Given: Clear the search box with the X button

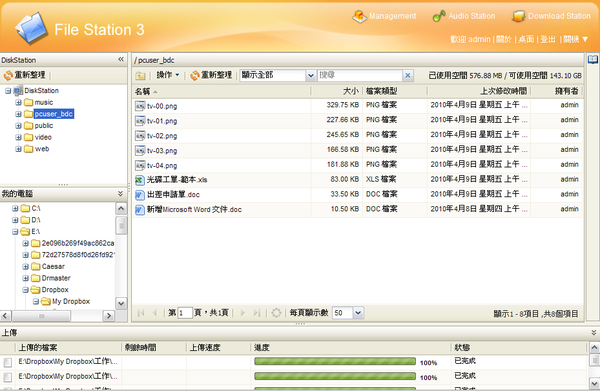Looking at the screenshot, I should click(408, 75).
